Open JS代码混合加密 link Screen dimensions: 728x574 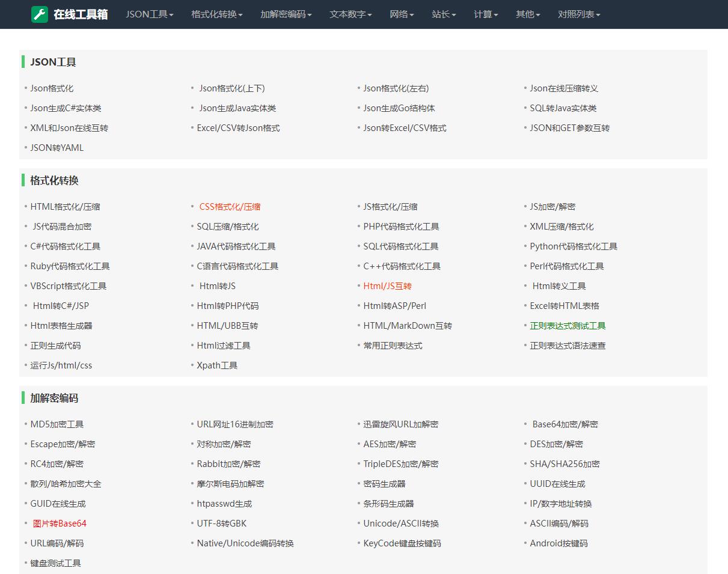(63, 227)
